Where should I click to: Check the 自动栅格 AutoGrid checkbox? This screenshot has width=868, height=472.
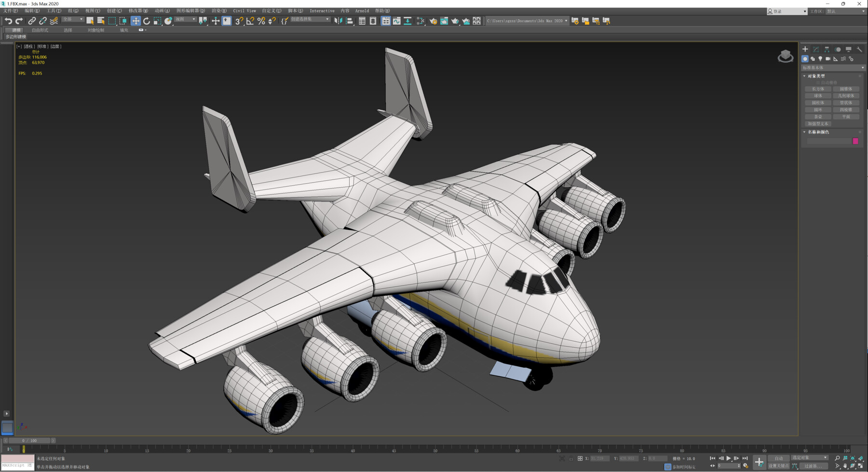(x=818, y=82)
